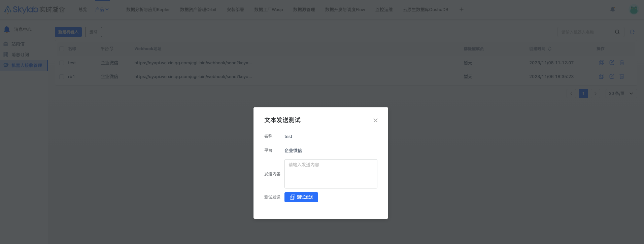Click the refresh icon beside search box
Image resolution: width=644 pixels, height=244 pixels.
pyautogui.click(x=632, y=32)
